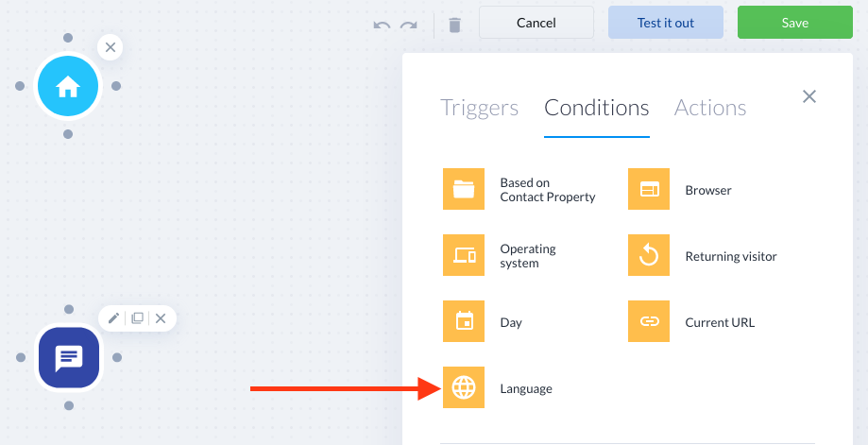Select the Day calendar condition icon

(x=464, y=321)
